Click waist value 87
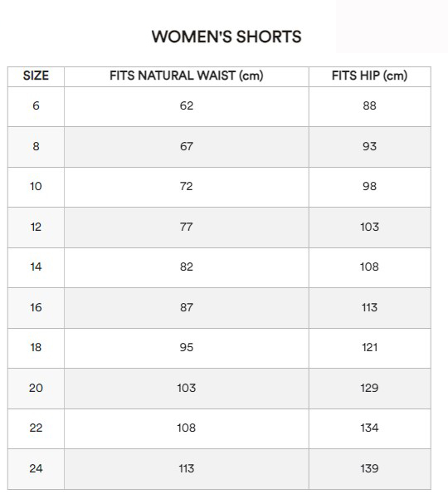Viewport: 448px width, 499px height. click(187, 307)
